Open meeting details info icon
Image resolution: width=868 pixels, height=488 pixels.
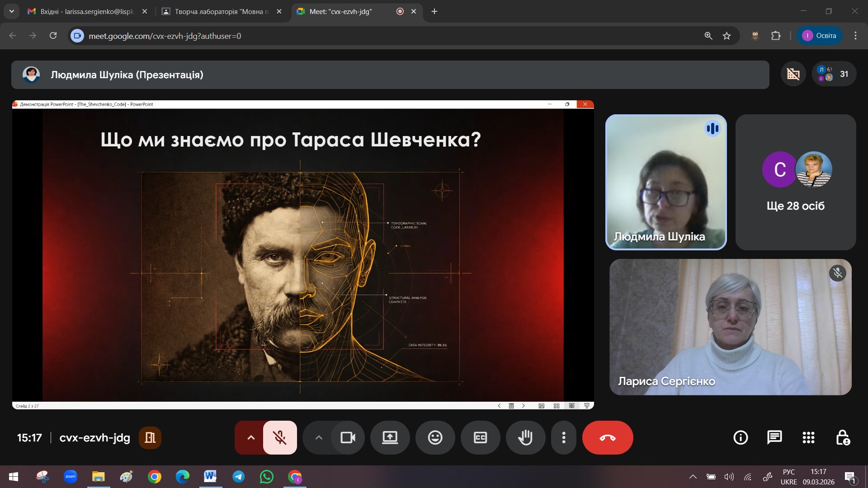[x=741, y=437]
